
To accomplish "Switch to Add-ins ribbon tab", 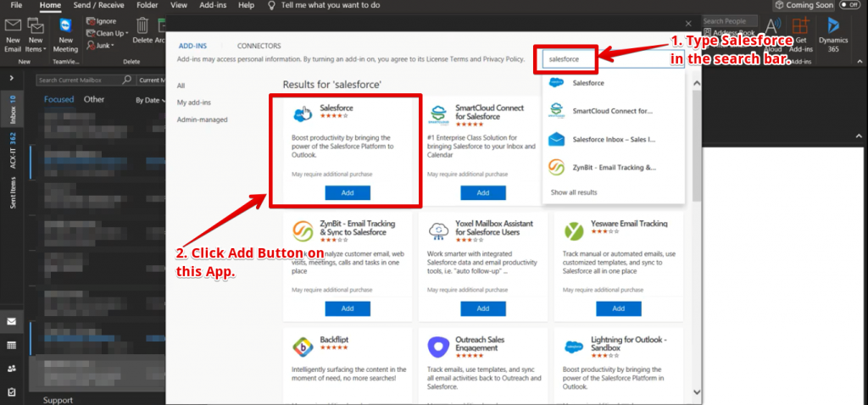I will click(213, 5).
